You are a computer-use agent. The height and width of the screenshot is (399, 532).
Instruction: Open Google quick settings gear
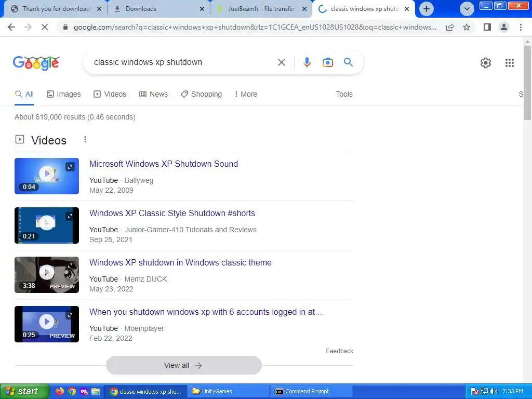tap(486, 63)
